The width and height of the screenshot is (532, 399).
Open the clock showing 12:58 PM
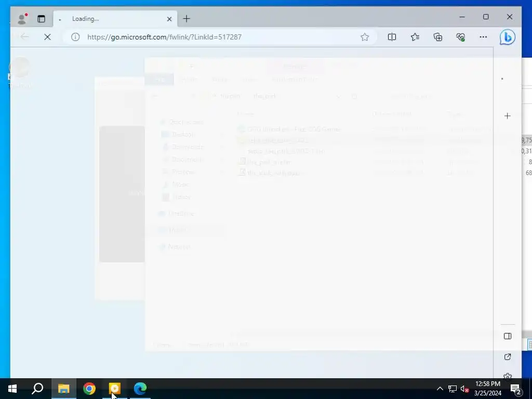tap(487, 389)
